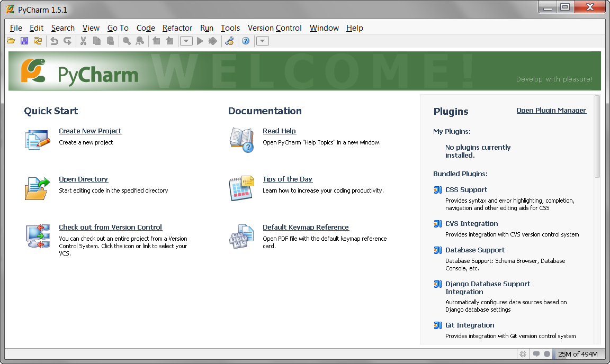Open the Run menu
The width and height of the screenshot is (610, 364).
pos(207,28)
